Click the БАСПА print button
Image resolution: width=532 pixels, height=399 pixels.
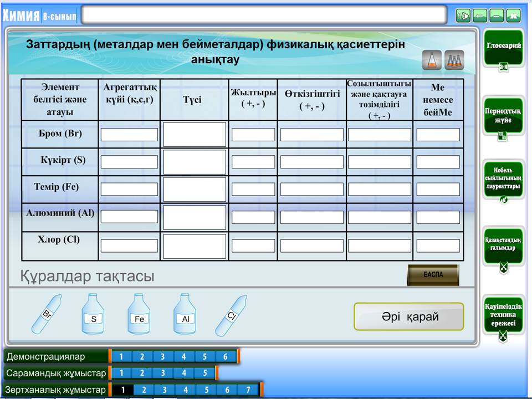[433, 275]
